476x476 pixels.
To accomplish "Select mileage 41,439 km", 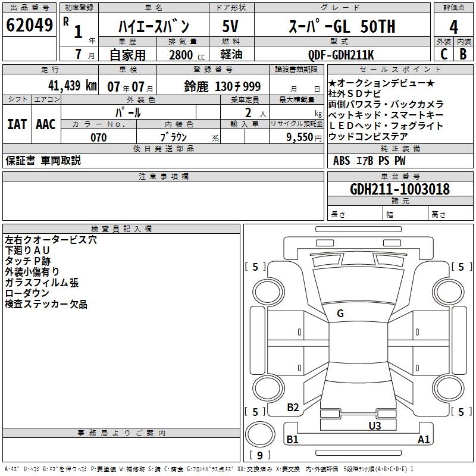I will click(73, 86).
